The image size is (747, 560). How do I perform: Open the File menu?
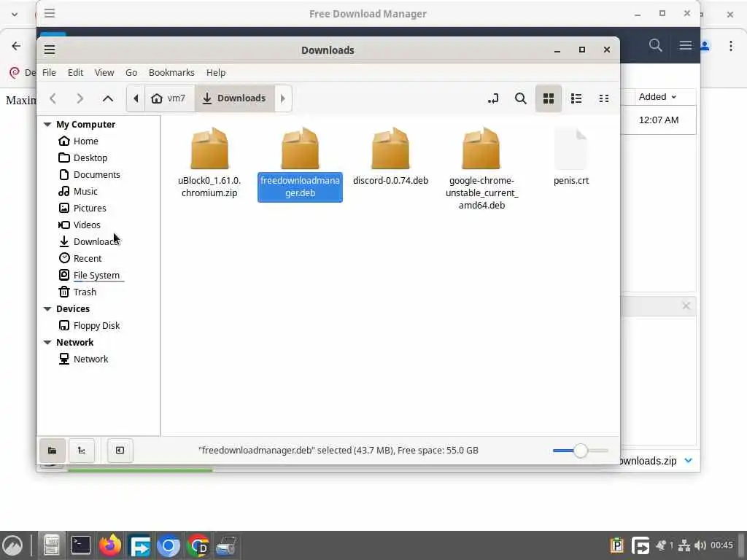pos(49,72)
